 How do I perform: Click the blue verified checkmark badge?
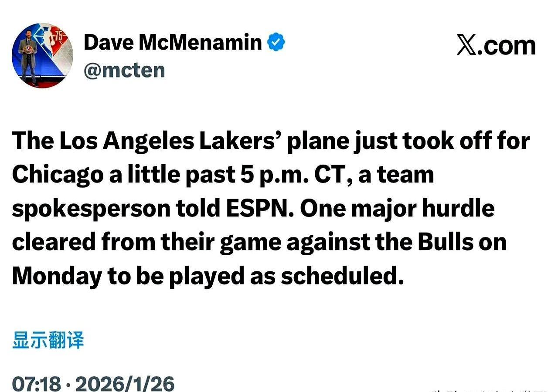(276, 42)
